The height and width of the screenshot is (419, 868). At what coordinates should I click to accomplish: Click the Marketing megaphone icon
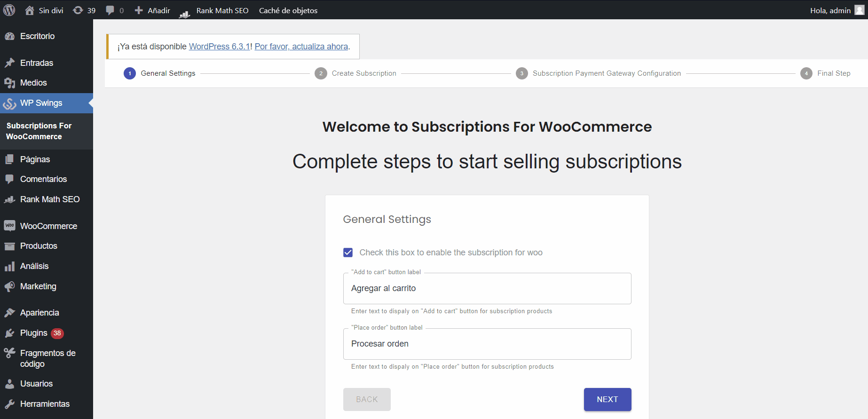[x=9, y=286]
